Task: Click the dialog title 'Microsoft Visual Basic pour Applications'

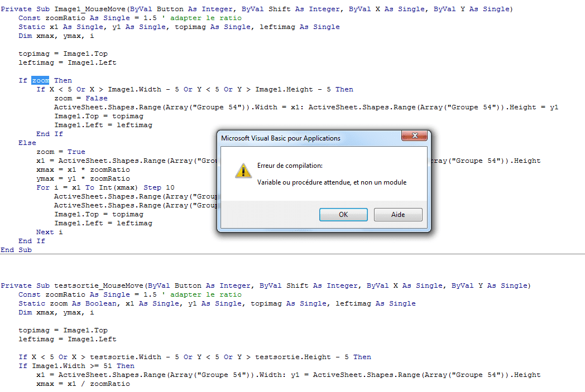Action: [x=281, y=138]
